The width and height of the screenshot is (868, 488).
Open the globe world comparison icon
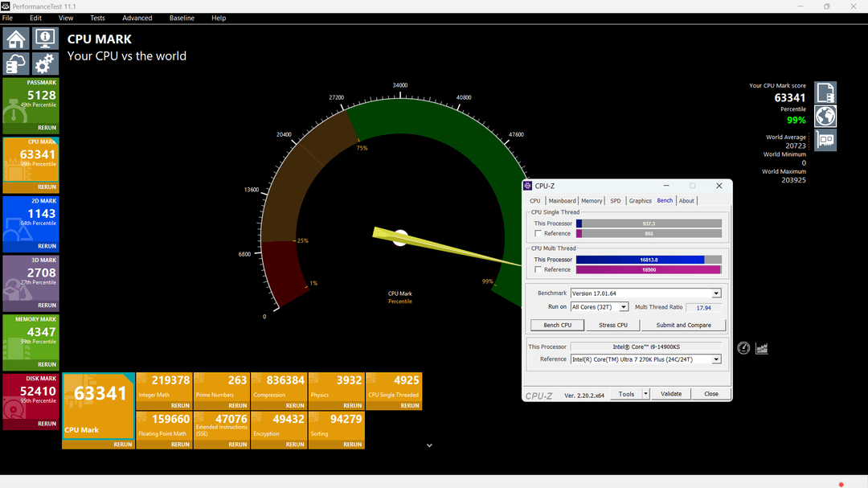pos(825,117)
